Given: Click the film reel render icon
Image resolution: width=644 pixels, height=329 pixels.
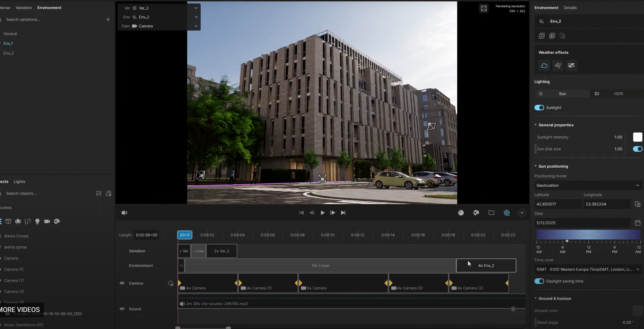Looking at the screenshot, I should (x=507, y=213).
